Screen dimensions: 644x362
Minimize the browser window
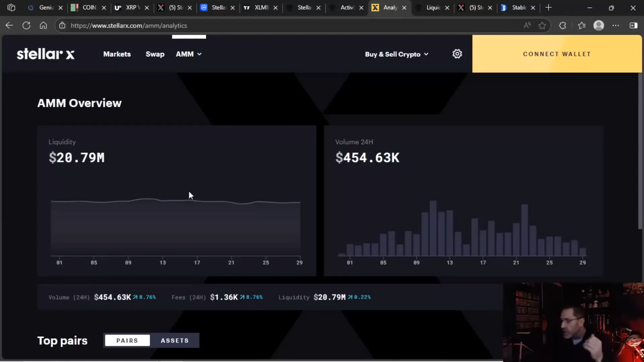click(590, 8)
